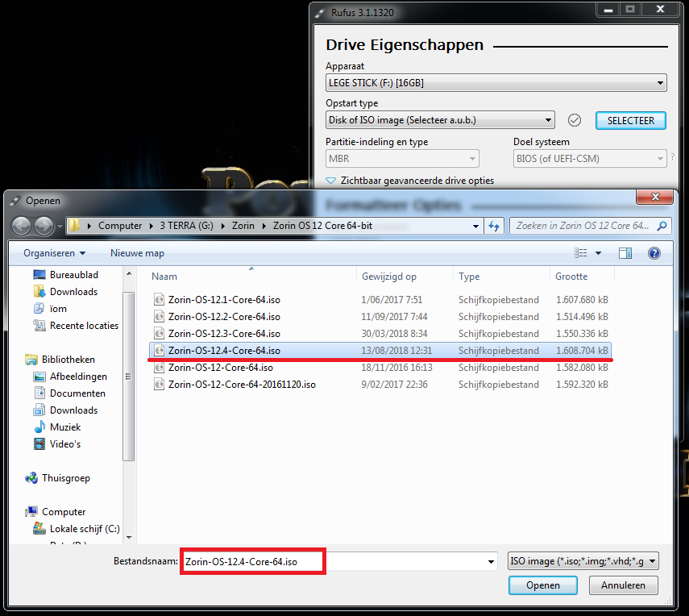The image size is (689, 616).
Task: Change view with the view mode icon
Action: (x=580, y=253)
